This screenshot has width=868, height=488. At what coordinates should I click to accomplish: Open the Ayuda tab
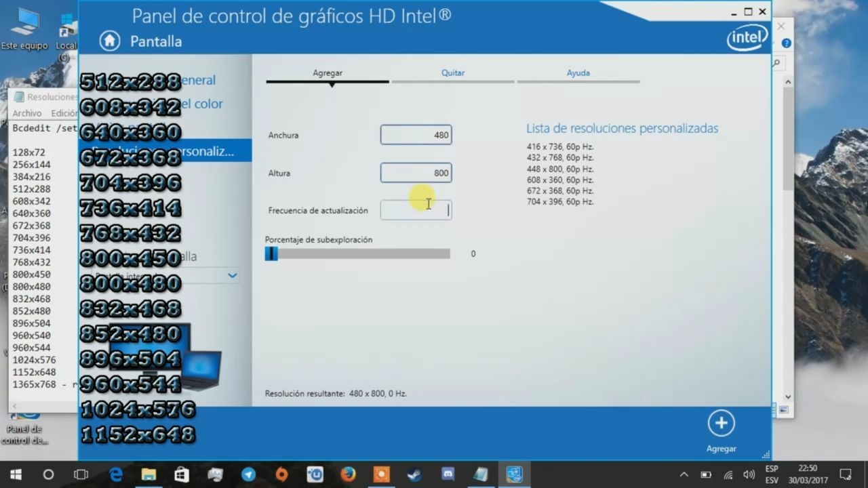point(578,73)
